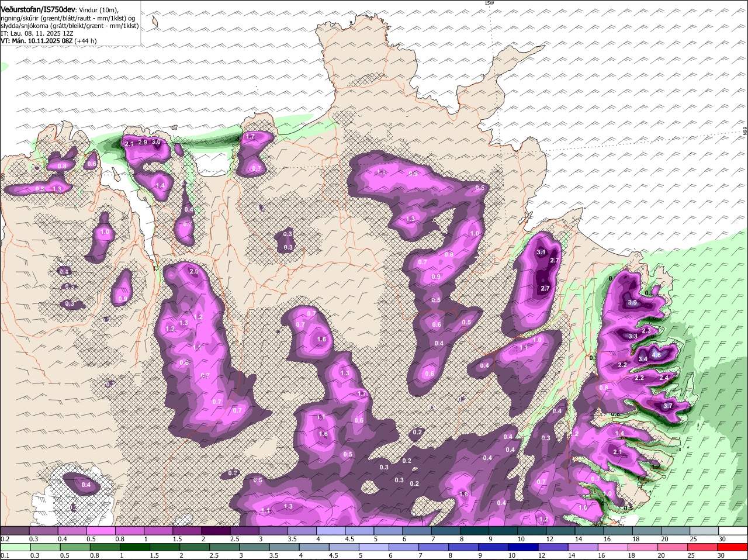Select the '3.3' precipitation value
Image resolution: width=748 pixels, height=560 pixels.
[x=632, y=336]
